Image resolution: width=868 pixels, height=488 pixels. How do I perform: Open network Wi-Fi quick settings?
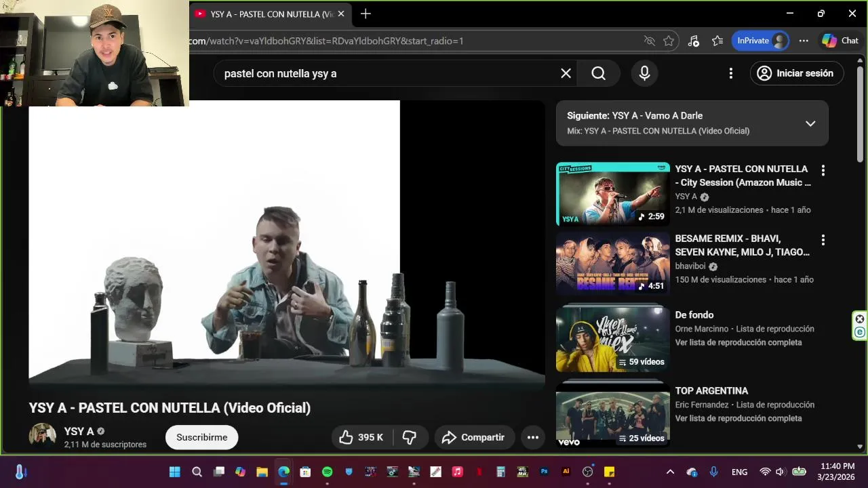(765, 472)
